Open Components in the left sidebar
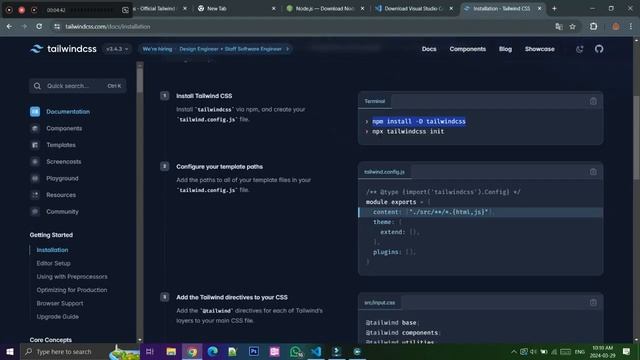Image resolution: width=640 pixels, height=360 pixels. coord(56,128)
